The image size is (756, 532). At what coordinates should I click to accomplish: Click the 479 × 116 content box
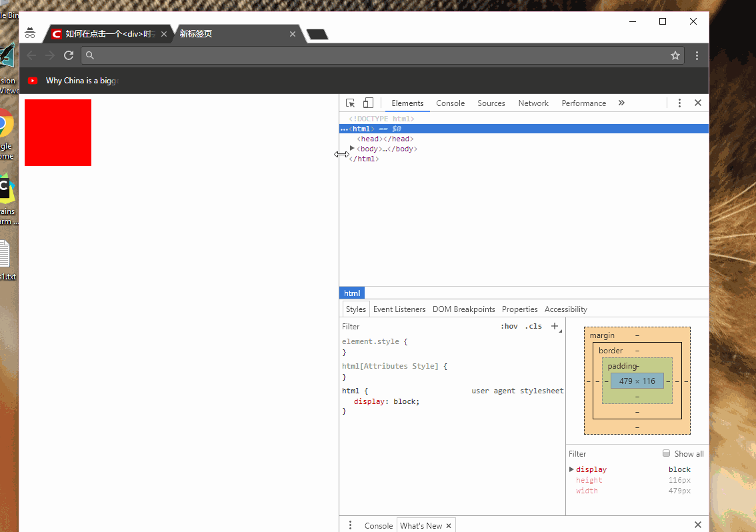coord(637,381)
